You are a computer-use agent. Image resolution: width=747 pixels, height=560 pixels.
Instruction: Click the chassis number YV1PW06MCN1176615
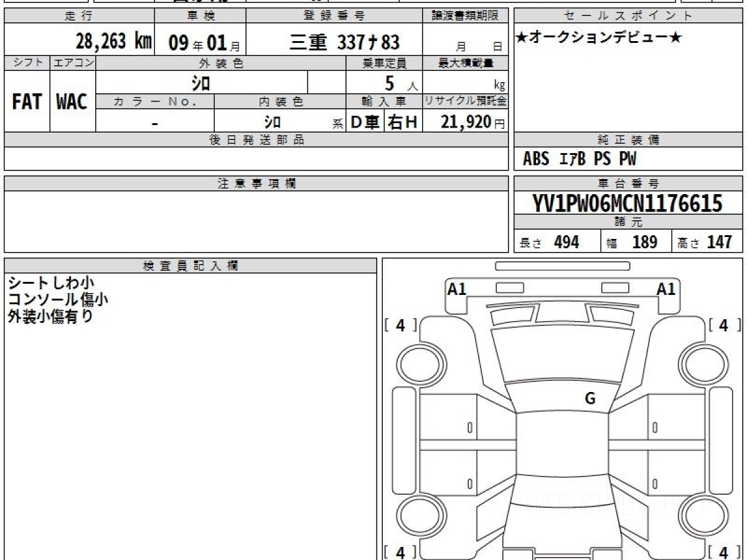[x=627, y=203]
